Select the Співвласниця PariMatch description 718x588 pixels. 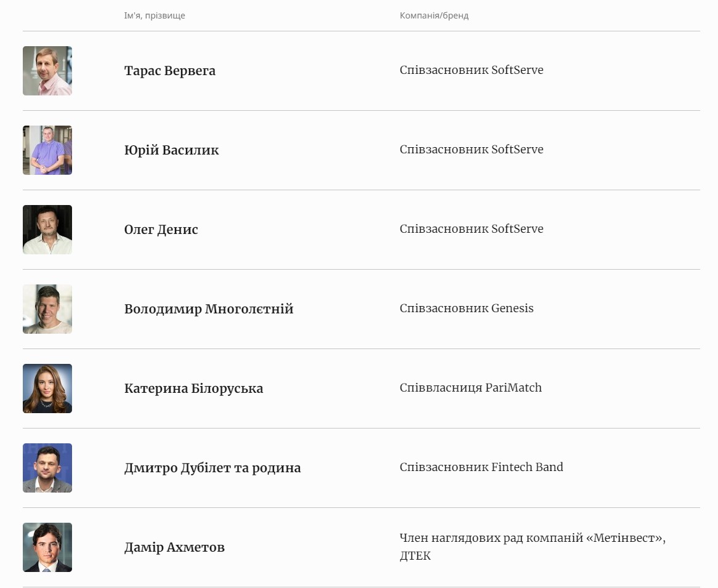coord(470,388)
